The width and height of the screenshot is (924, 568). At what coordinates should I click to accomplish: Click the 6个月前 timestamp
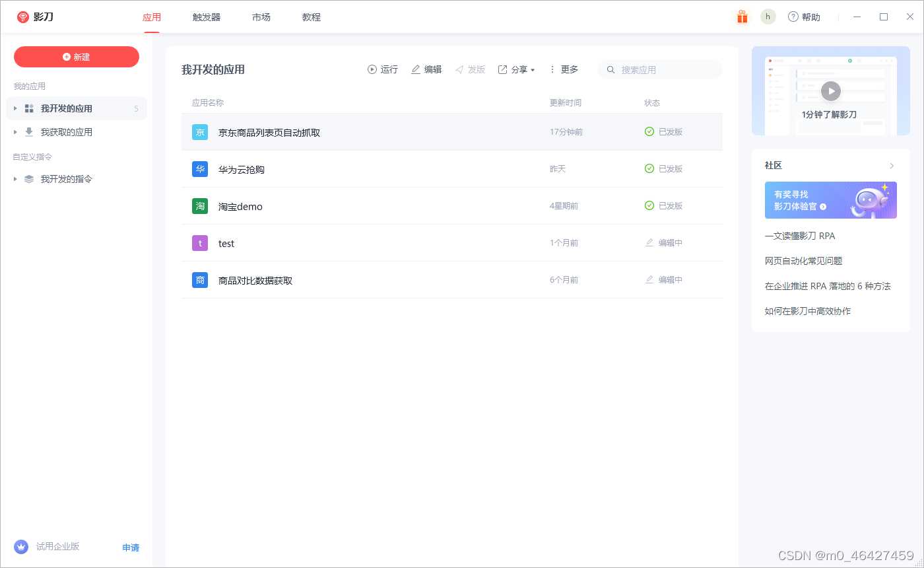click(x=564, y=280)
